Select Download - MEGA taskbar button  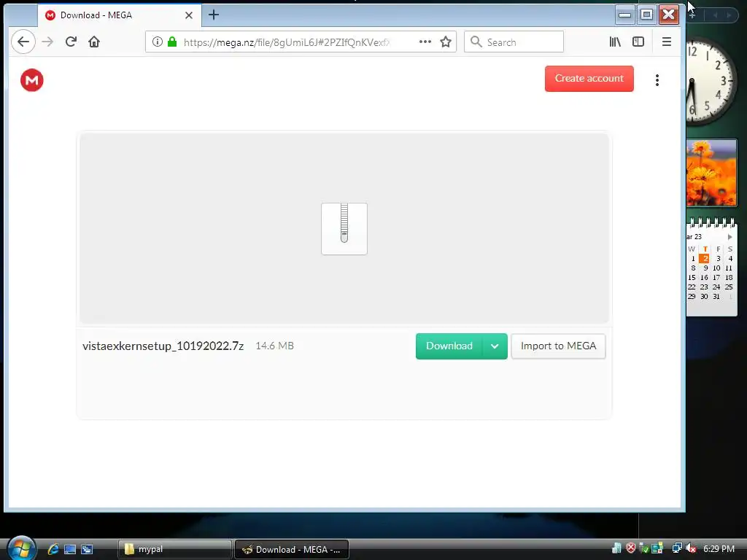coord(292,549)
